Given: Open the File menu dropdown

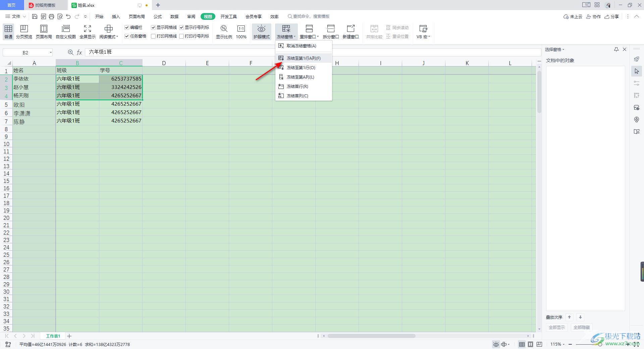Looking at the screenshot, I should coord(16,16).
